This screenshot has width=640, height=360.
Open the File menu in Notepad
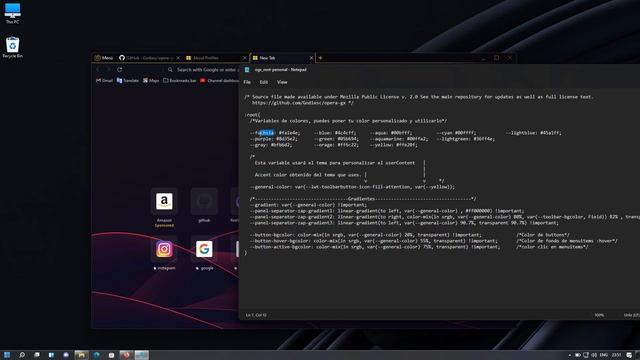247,82
